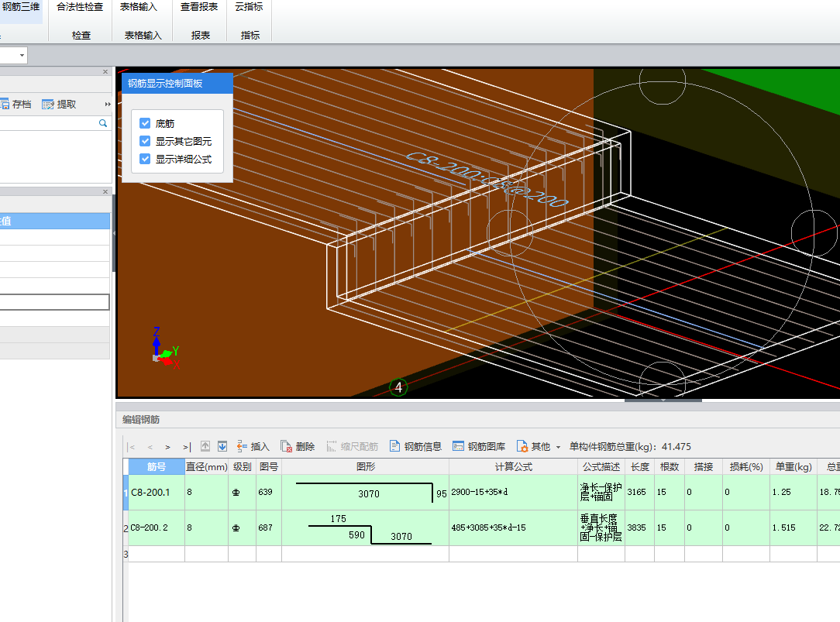
Task: Expand the toolbar overflow arrows next to 提取
Action: click(x=108, y=105)
